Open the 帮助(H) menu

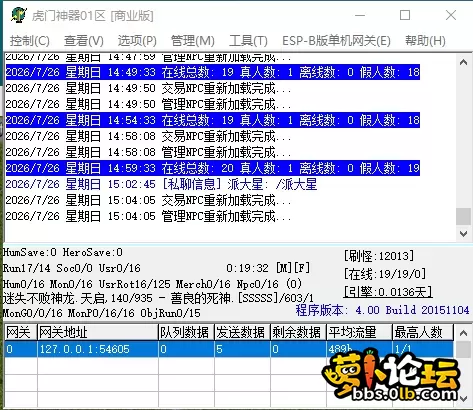(x=425, y=41)
